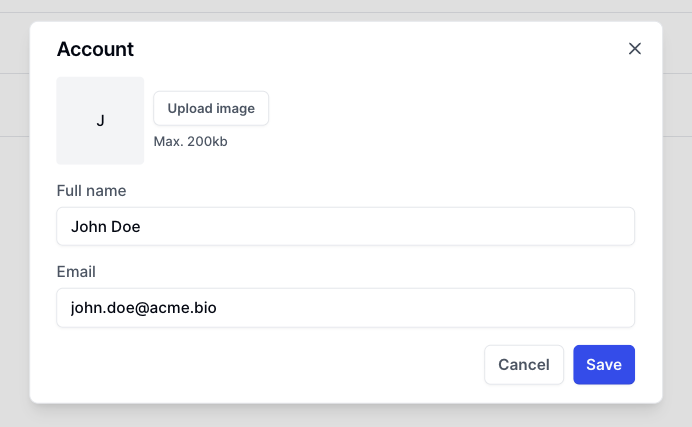Click the avatar placeholder showing letter J

100,121
